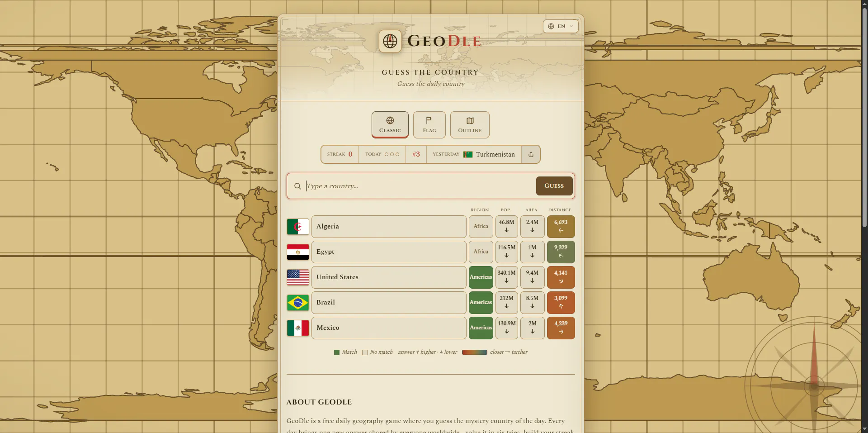Viewport: 868px width, 433px height.
Task: Click United States' 340.1M population cell
Action: click(507, 277)
